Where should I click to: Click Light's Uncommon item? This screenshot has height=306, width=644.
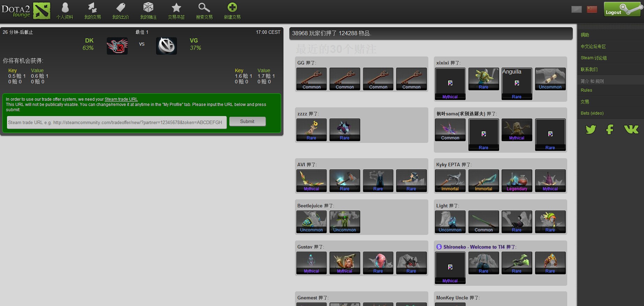(450, 222)
